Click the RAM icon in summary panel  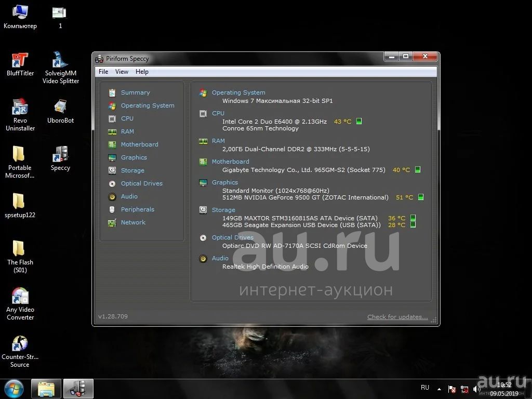[x=203, y=141]
